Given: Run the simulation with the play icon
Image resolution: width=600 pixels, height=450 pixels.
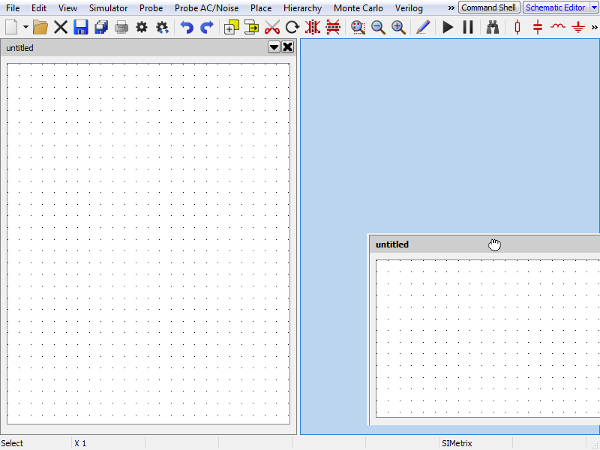Looking at the screenshot, I should (448, 28).
